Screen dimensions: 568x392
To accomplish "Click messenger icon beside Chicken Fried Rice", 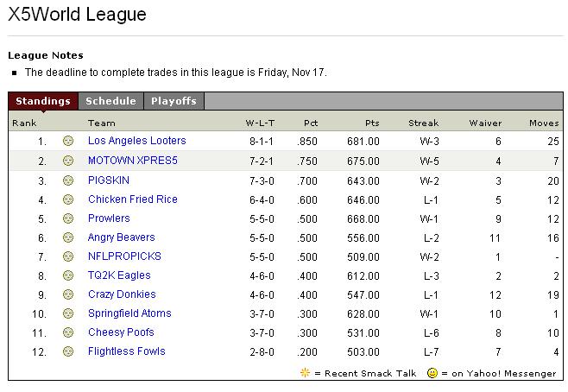I will point(68,199).
